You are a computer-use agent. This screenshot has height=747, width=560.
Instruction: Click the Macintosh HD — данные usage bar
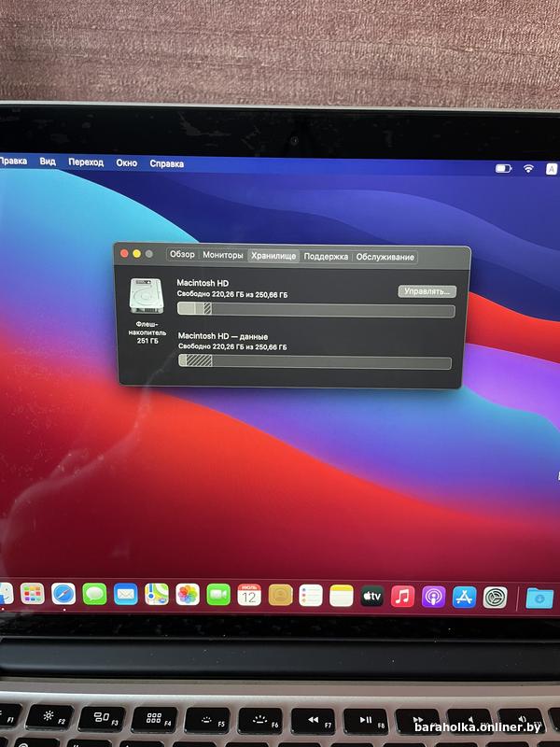[x=315, y=361]
